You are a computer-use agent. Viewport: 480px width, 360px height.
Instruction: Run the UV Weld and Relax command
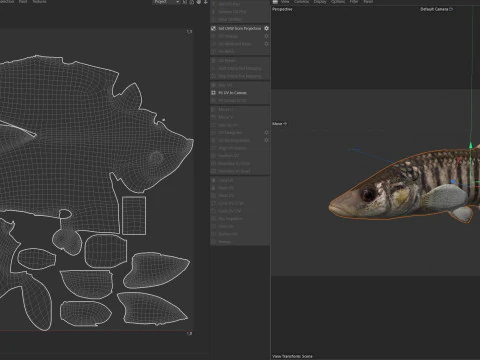(235, 44)
